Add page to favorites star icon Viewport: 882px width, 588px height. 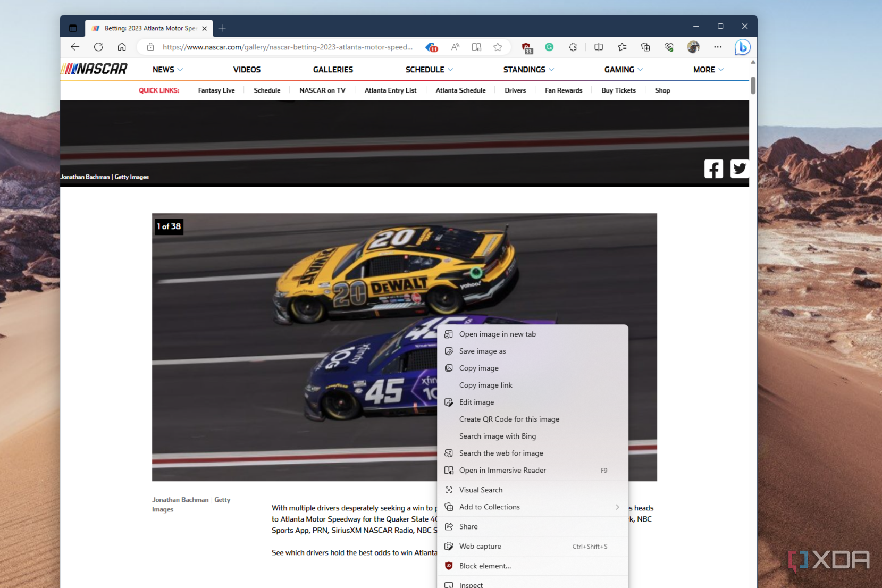[498, 47]
